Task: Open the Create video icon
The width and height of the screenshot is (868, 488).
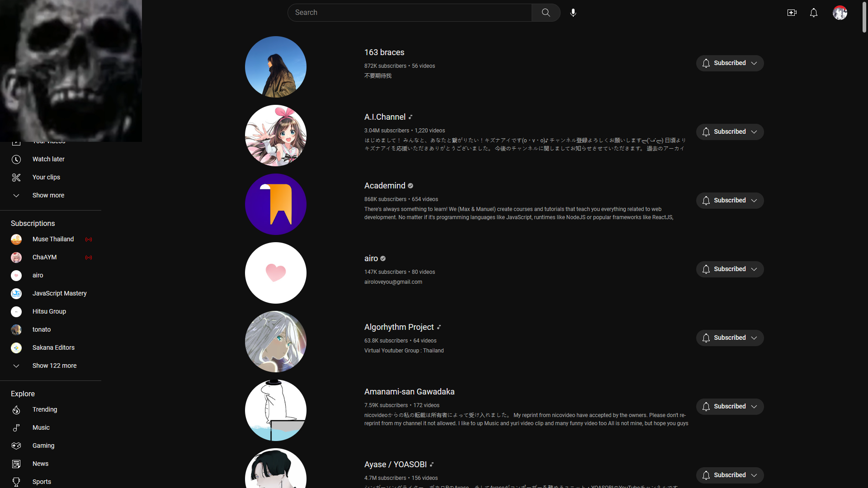Action: 792,13
